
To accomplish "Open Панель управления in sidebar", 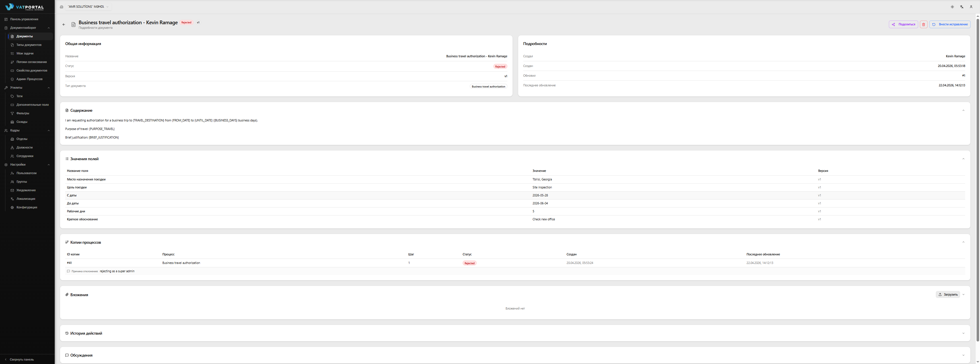I will coord(24,19).
